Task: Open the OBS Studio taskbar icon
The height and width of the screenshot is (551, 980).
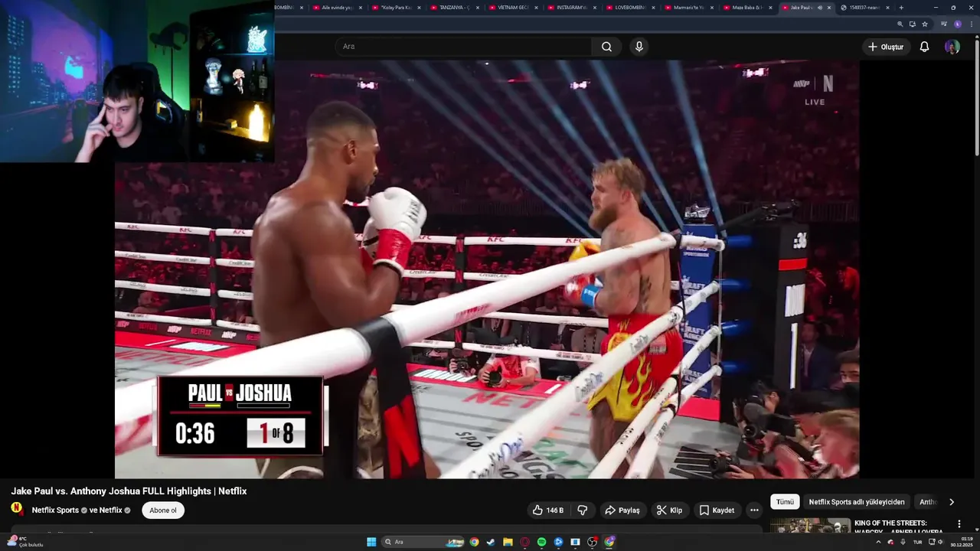Action: 592,542
